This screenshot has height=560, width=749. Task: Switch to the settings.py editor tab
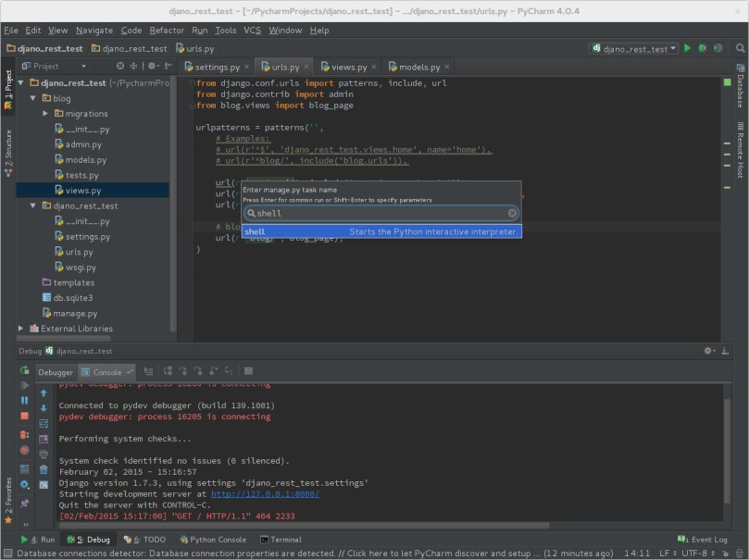pos(217,67)
